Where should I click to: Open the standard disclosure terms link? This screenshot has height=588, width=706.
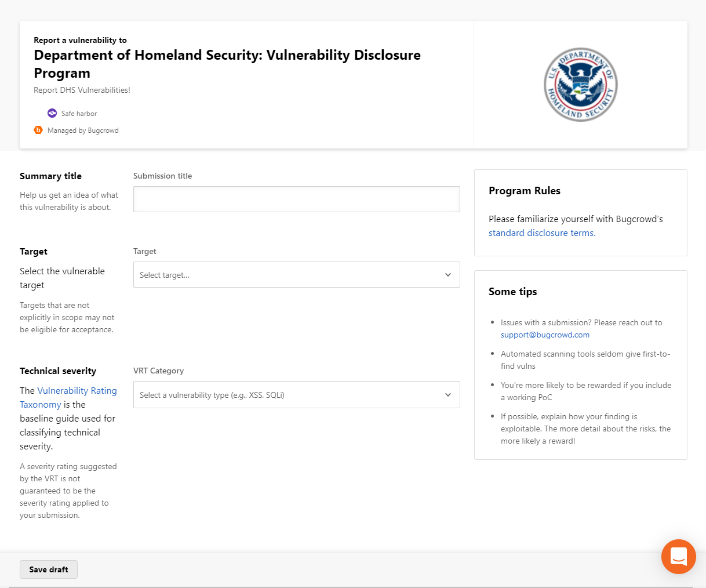(542, 233)
